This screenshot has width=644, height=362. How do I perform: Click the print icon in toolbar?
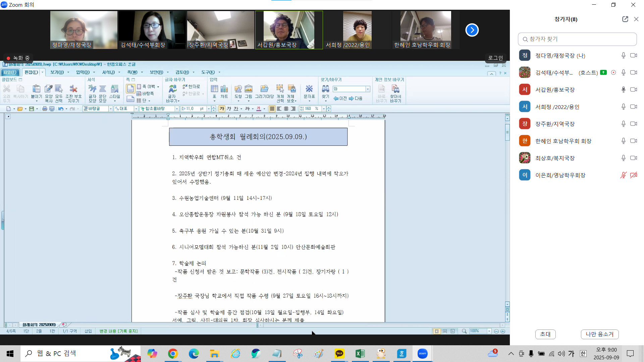[x=45, y=109]
